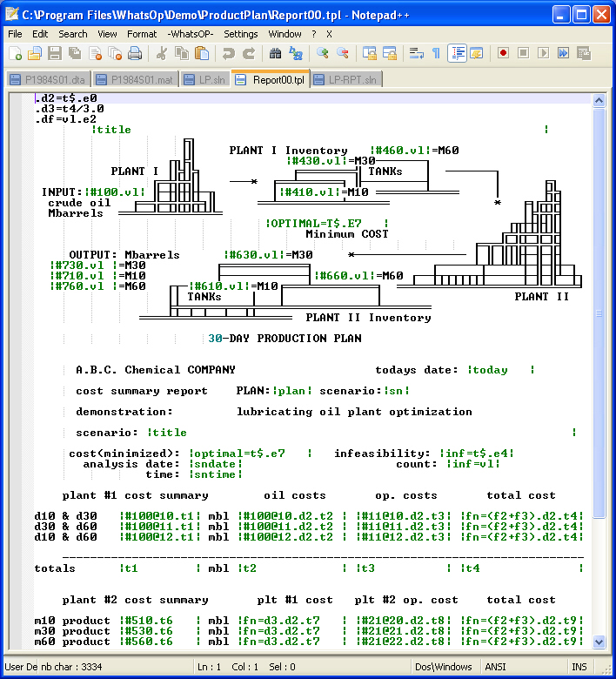The height and width of the screenshot is (679, 616).
Task: Open the Format menu
Action: pos(142,34)
